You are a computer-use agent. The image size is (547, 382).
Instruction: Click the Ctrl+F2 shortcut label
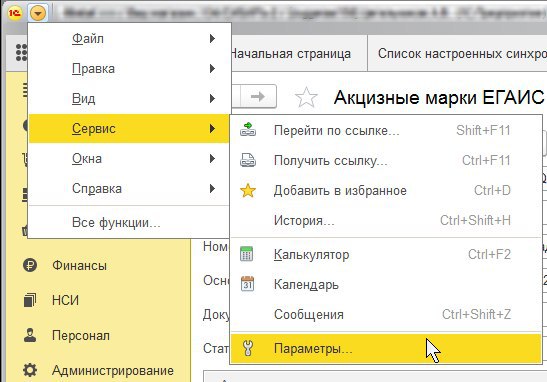489,254
